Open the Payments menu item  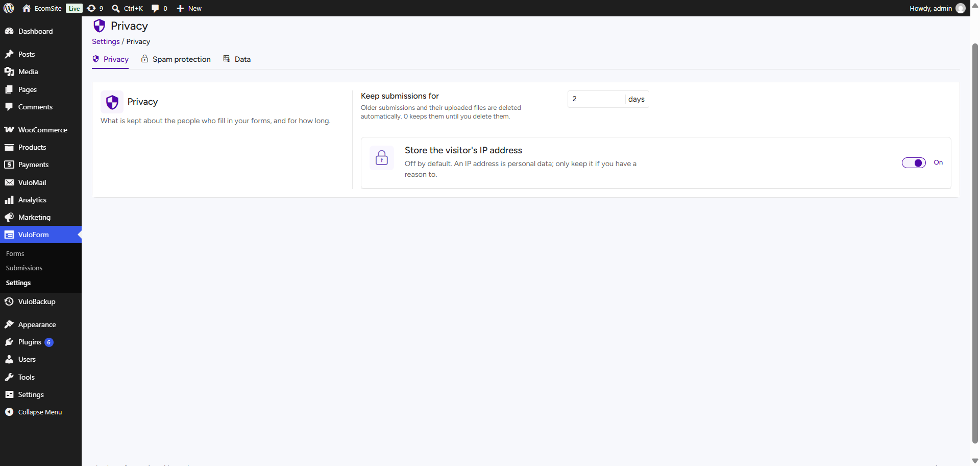pos(41,165)
